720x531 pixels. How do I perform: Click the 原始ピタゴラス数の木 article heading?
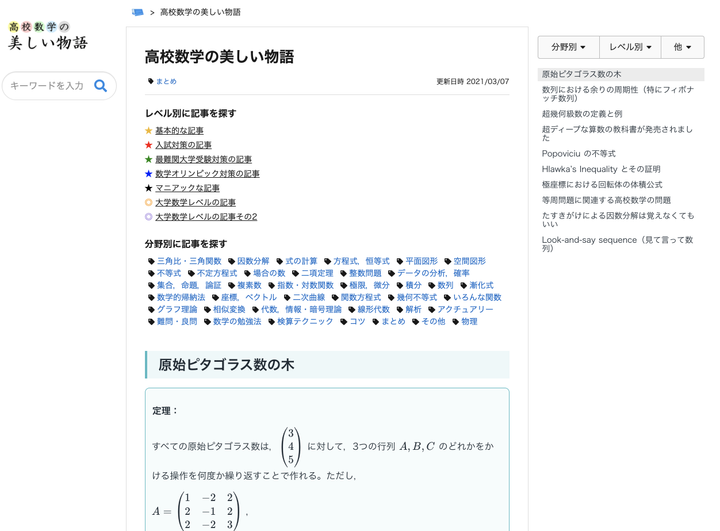point(226,365)
